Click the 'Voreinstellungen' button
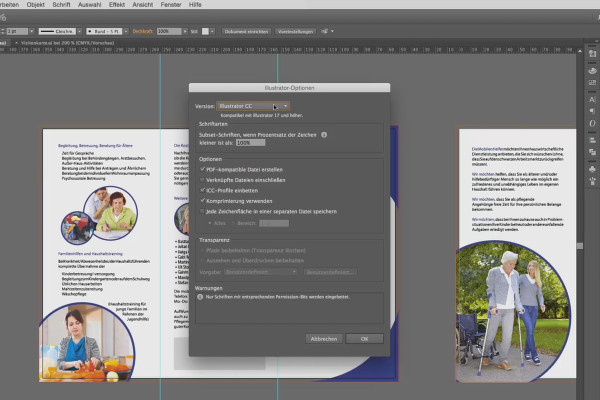This screenshot has width=600, height=400. 295,31
